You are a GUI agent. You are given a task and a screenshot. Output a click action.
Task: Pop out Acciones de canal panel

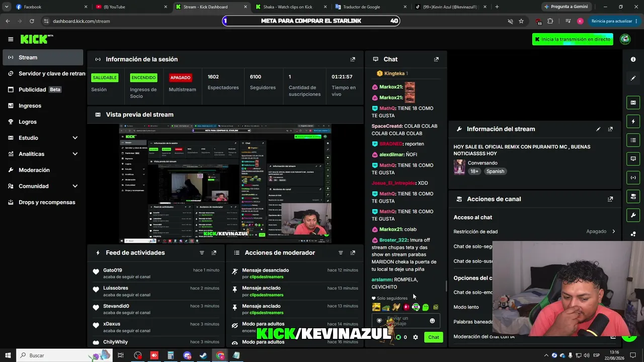pos(610,199)
